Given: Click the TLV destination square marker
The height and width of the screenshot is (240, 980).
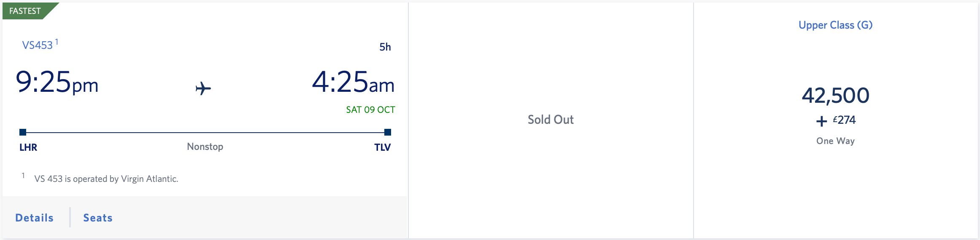Looking at the screenshot, I should tap(388, 132).
